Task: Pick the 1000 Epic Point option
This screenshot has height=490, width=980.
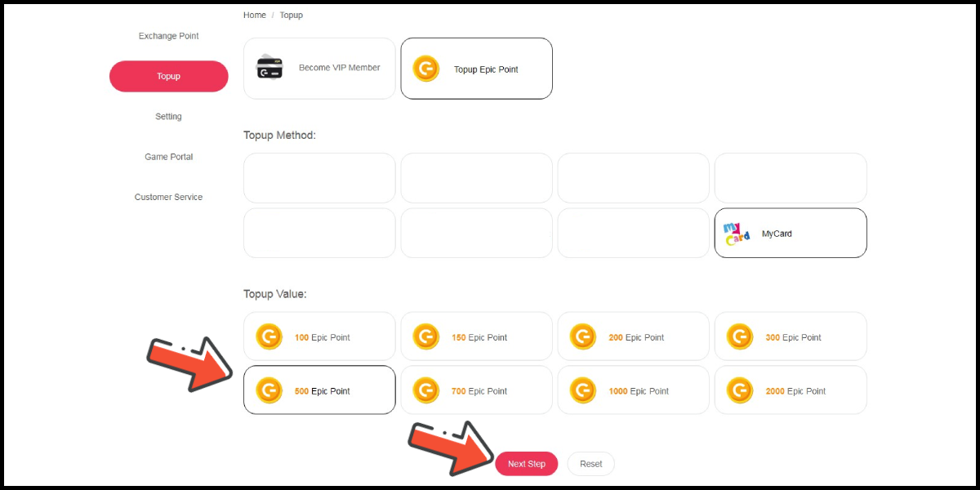Action: 633,390
